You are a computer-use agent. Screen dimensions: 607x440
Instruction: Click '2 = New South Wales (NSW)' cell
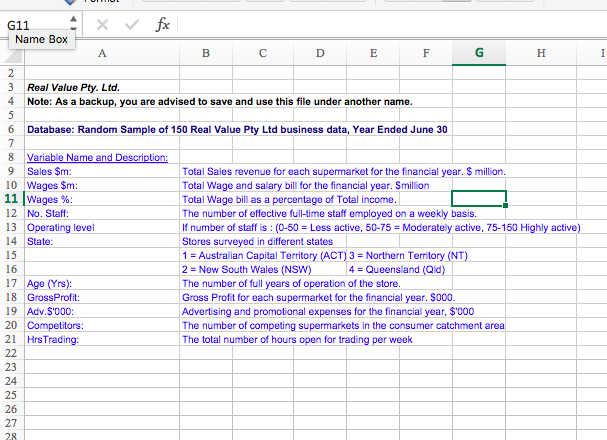247,269
